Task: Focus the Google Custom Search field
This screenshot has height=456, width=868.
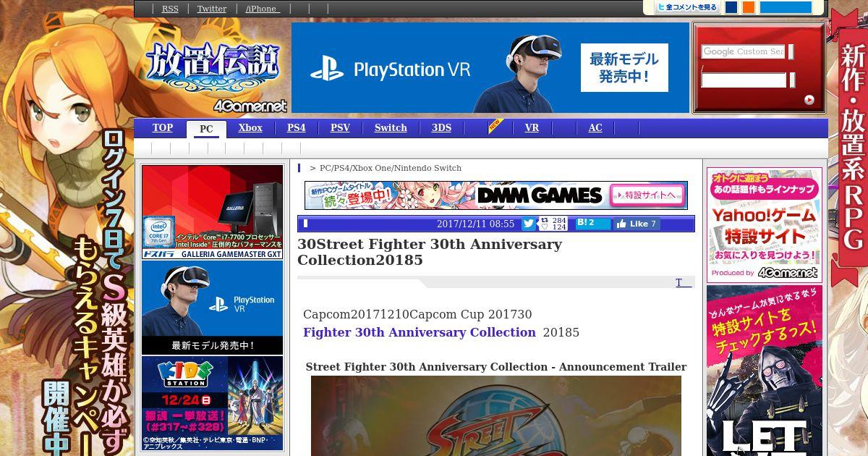Action: [x=743, y=51]
